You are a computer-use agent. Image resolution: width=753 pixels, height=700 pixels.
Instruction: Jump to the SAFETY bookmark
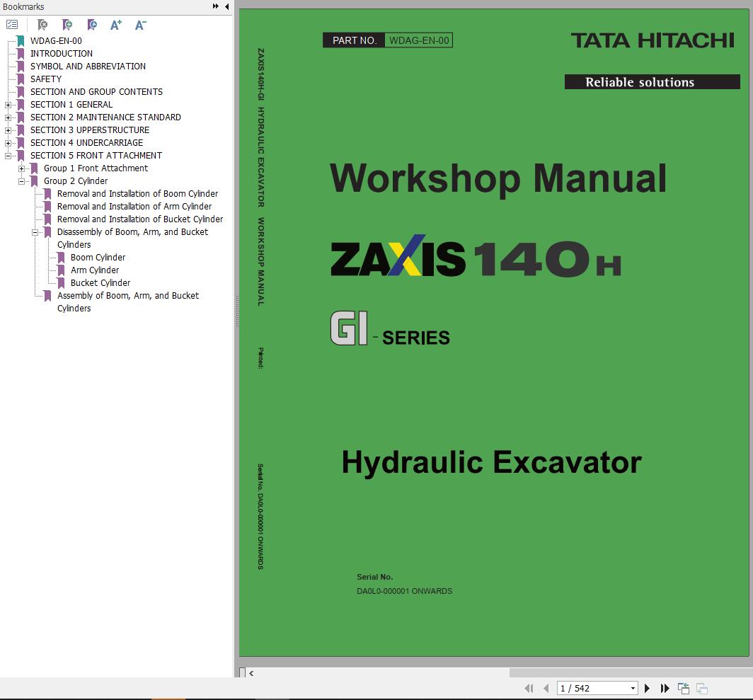point(46,79)
